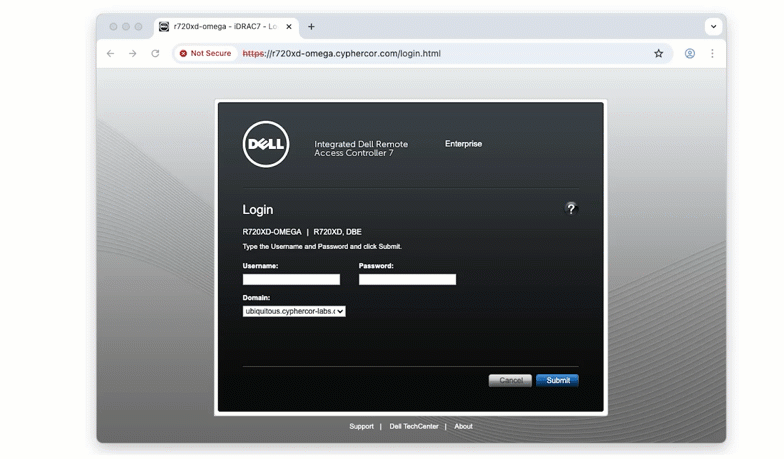The image size is (784, 459).
Task: Open the Support link
Action: pos(361,427)
